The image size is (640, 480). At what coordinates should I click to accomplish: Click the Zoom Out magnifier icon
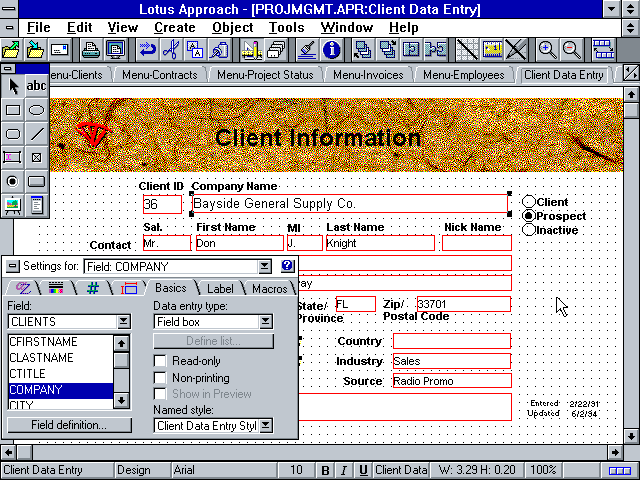tap(571, 50)
